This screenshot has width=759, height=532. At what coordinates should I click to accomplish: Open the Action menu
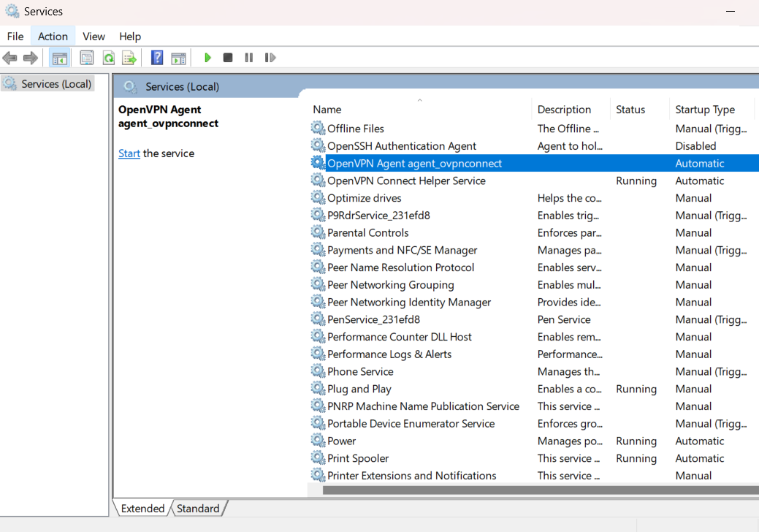pos(53,37)
